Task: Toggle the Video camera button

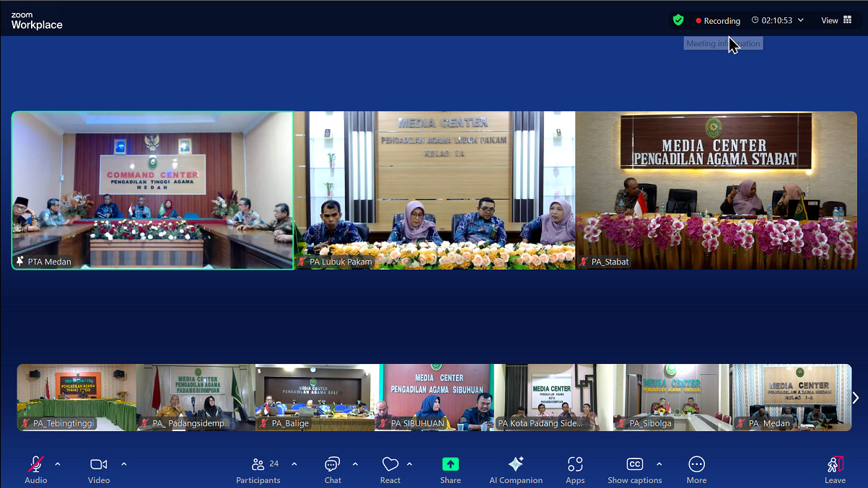Action: (x=99, y=469)
